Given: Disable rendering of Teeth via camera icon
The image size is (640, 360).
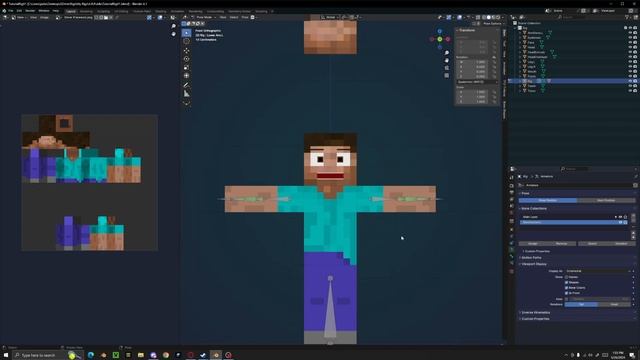Looking at the screenshot, I should [635, 86].
